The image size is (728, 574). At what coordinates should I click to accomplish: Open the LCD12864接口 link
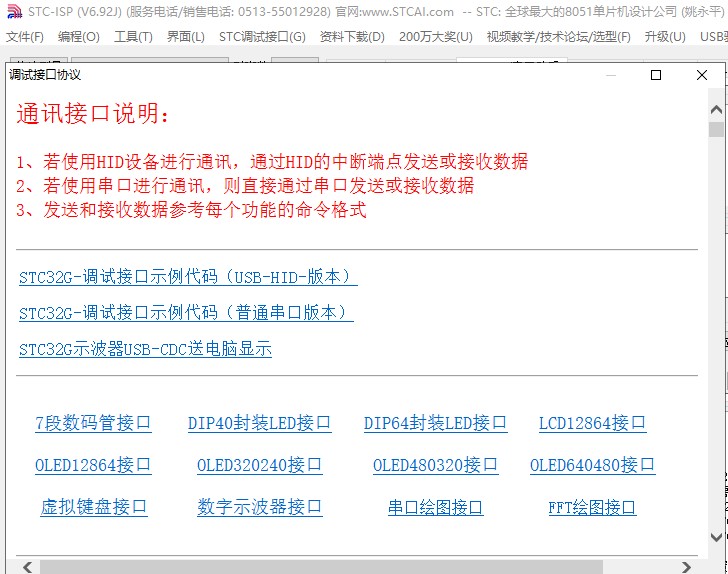click(x=592, y=423)
